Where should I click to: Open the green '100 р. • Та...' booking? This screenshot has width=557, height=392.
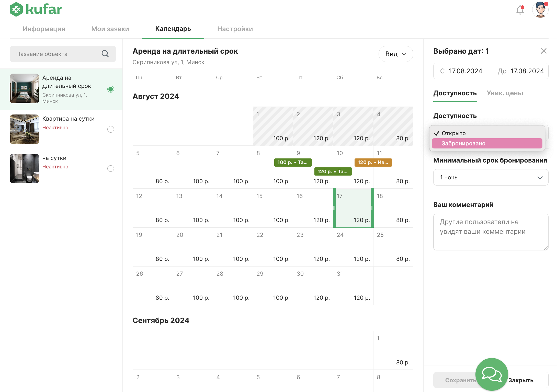coord(293,162)
